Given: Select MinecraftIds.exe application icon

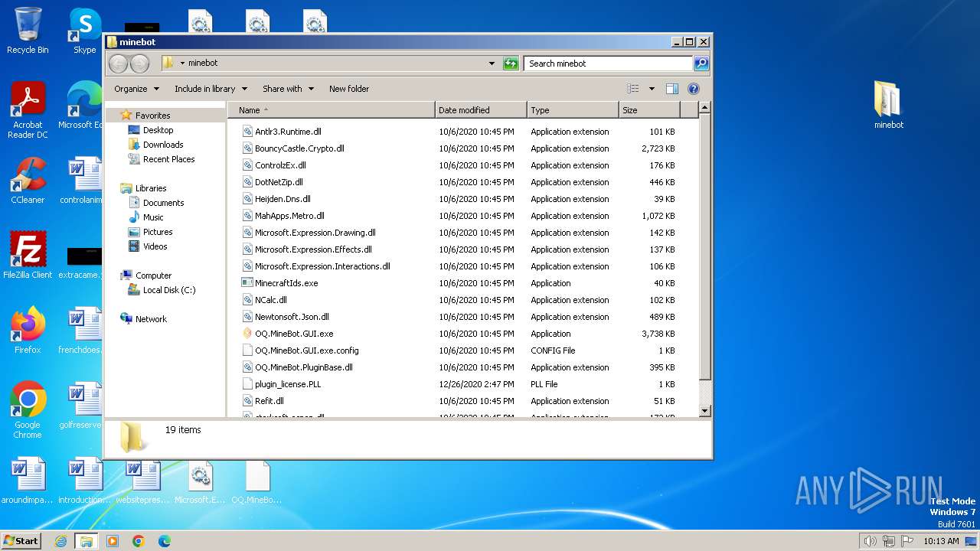Looking at the screenshot, I should point(247,283).
